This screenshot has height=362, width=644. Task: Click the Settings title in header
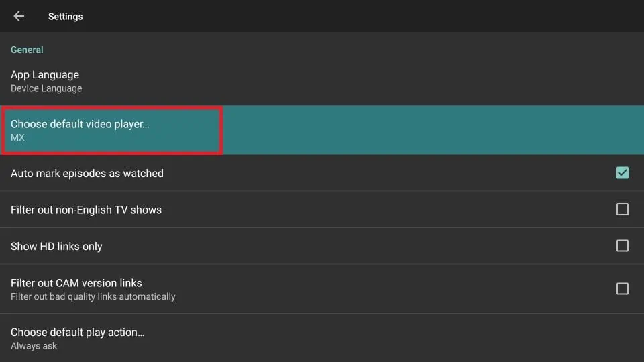point(65,16)
